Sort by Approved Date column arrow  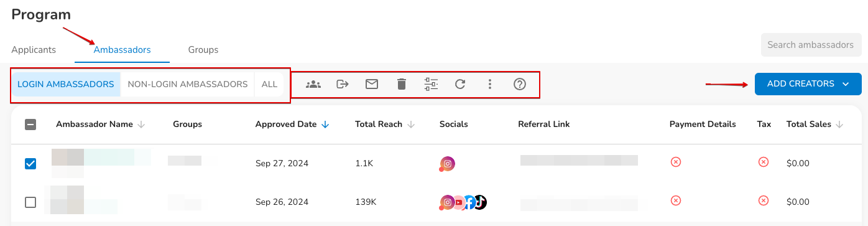pyautogui.click(x=326, y=125)
